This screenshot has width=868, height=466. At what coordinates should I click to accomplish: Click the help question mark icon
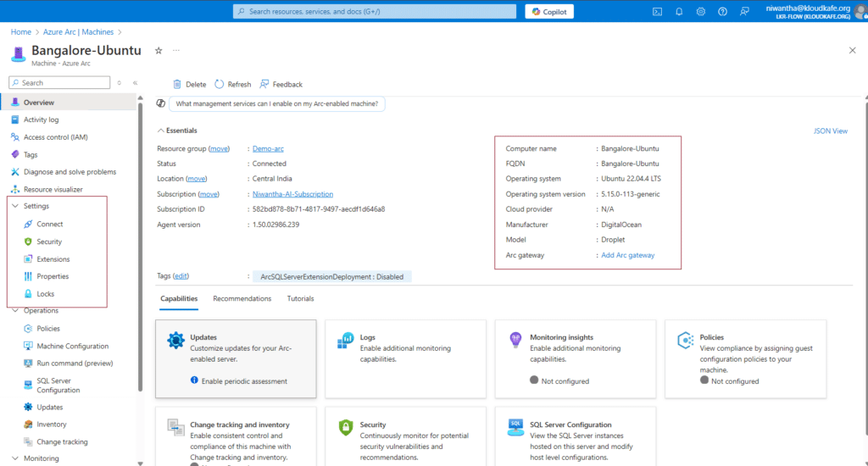722,12
